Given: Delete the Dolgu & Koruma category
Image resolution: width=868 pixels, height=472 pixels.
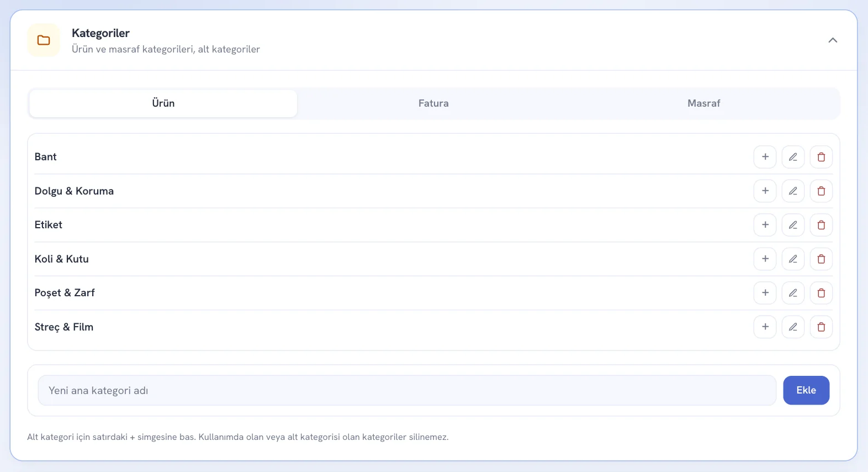Looking at the screenshot, I should pyautogui.click(x=821, y=191).
